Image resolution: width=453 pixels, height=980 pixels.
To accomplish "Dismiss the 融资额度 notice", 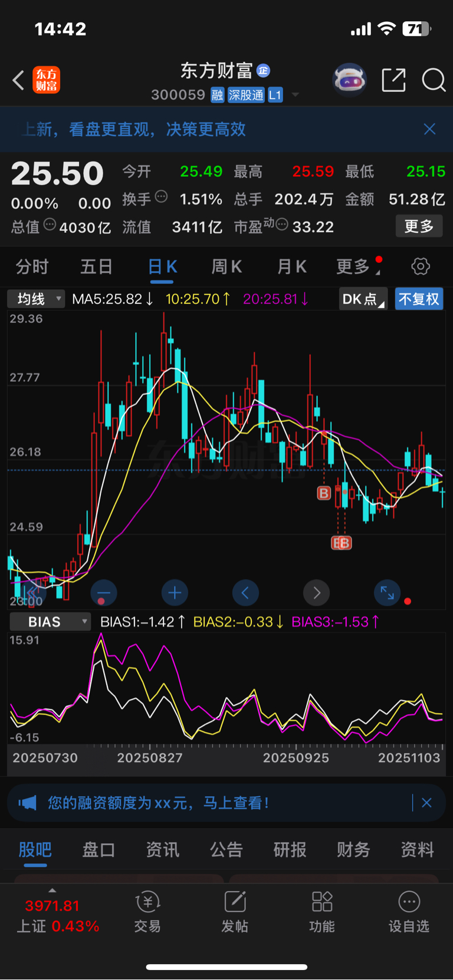I will (427, 803).
